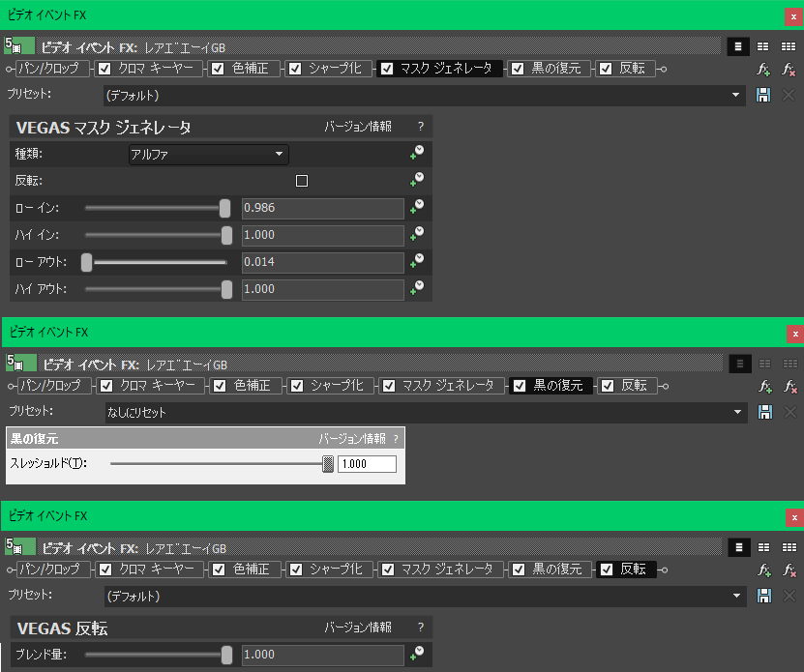
Task: Click add plug-in chain icon in bottom window
Action: point(764,570)
